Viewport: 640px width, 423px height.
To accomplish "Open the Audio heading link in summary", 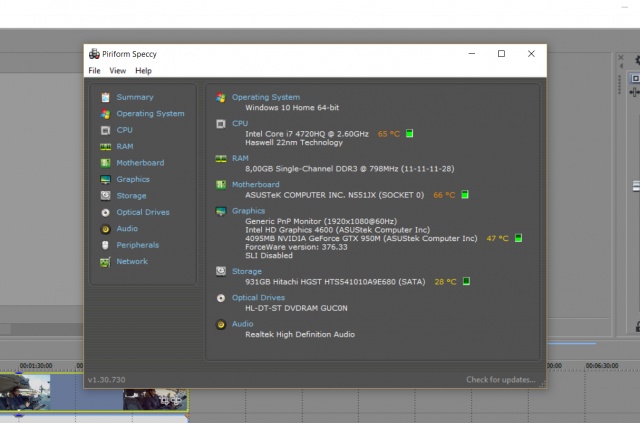I will pos(242,324).
